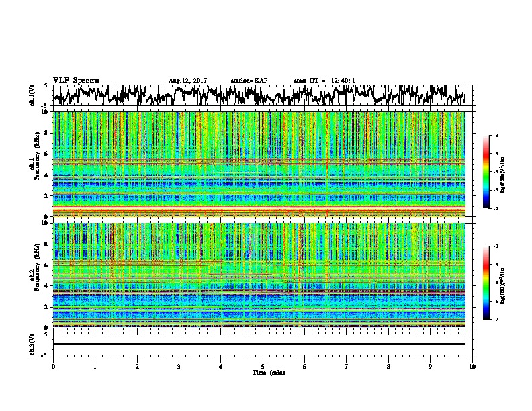The width and height of the screenshot is (532, 411).
Task: Click time axis tick label "6"
Action: 305,367
